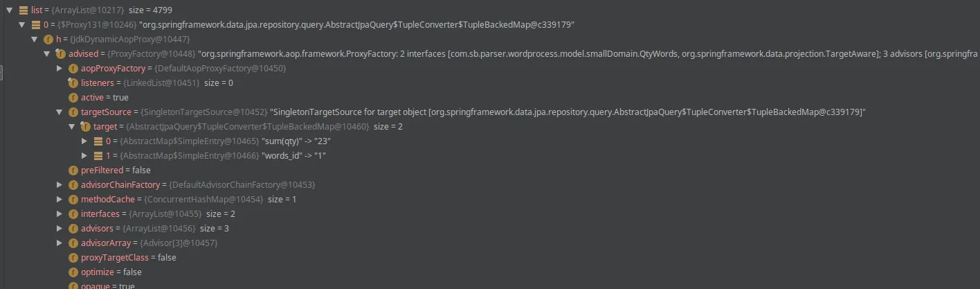Click the field icon beside targetSource
The height and width of the screenshot is (289, 980).
pos(73,112)
